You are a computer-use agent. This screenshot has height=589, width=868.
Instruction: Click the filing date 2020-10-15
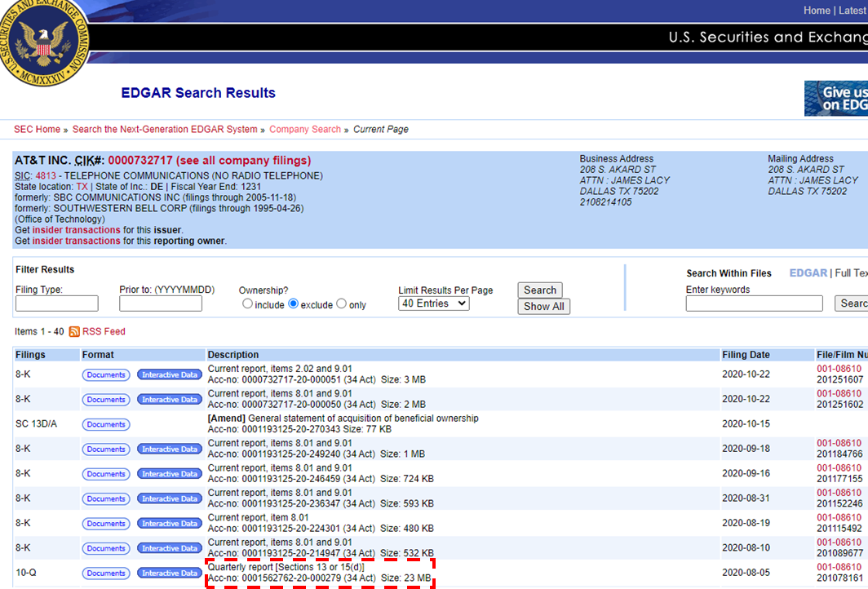746,424
